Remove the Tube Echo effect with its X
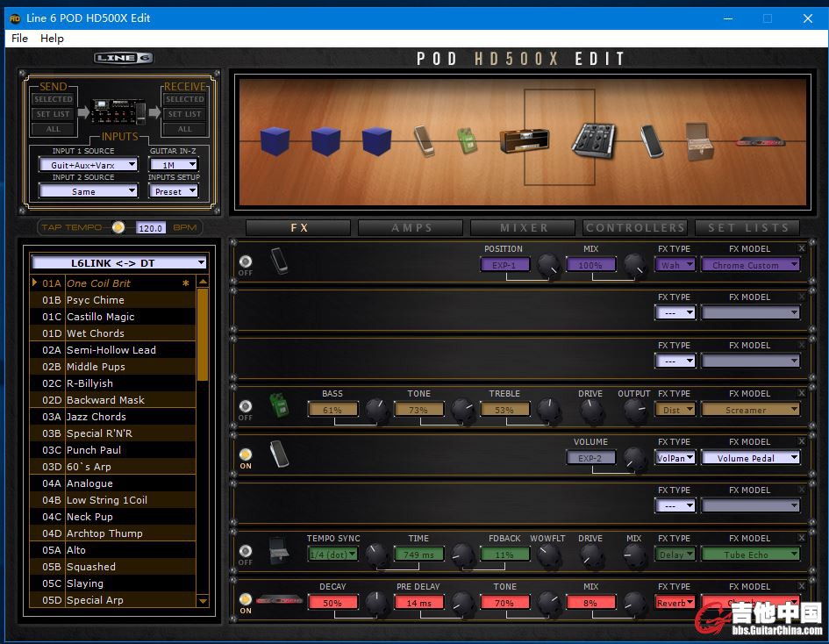Image resolution: width=829 pixels, height=644 pixels. click(x=802, y=538)
